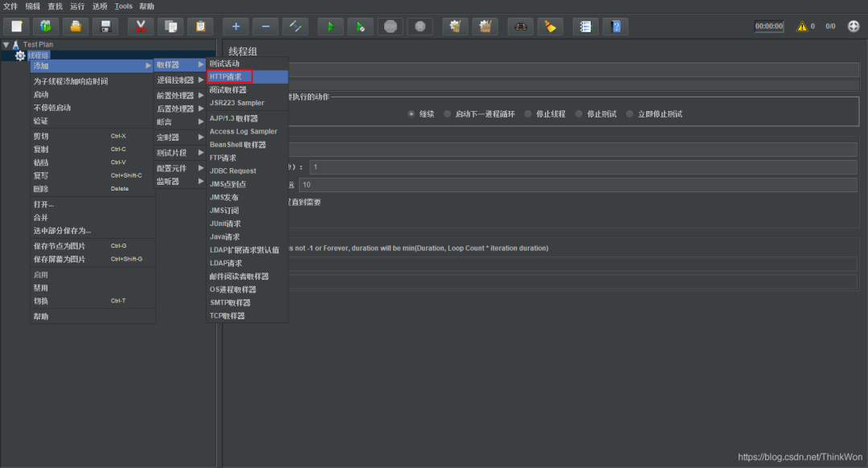
Task: Click 选中部分保存为... menu entry
Action: click(92, 231)
